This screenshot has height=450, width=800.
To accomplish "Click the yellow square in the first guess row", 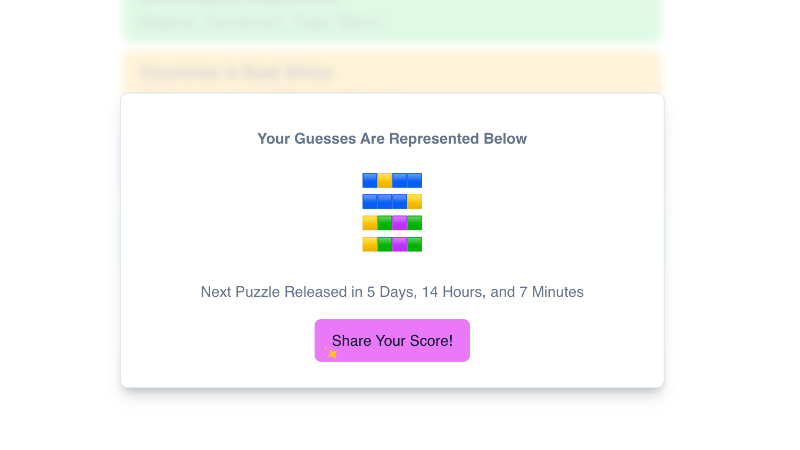I will [385, 181].
